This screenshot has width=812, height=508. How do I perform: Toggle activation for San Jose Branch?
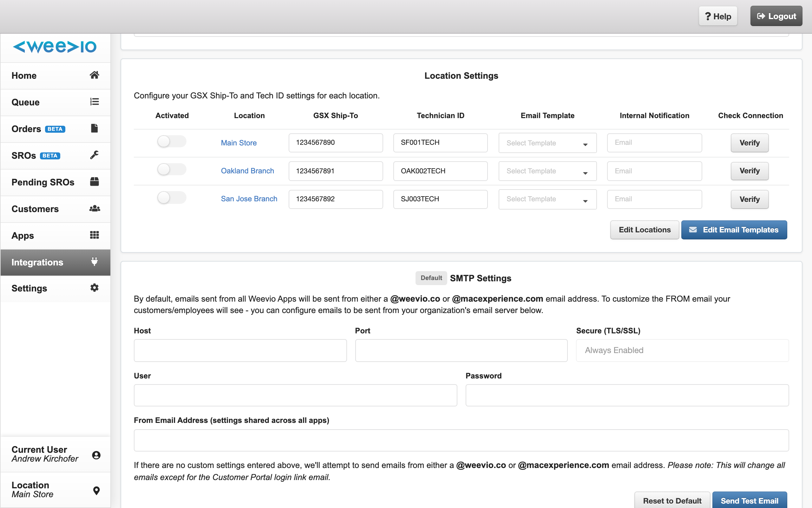172,197
